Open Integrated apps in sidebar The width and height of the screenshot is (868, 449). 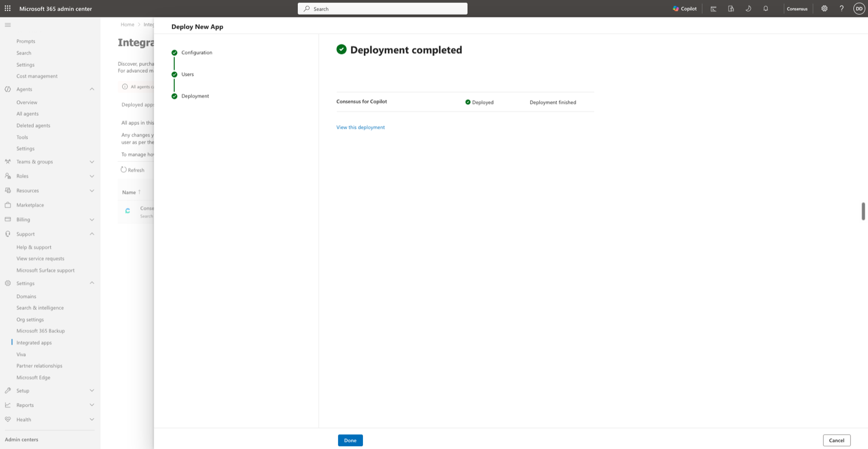(x=34, y=343)
